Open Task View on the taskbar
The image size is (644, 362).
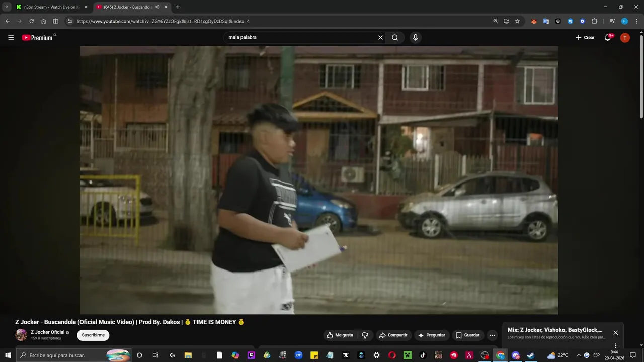[155, 355]
